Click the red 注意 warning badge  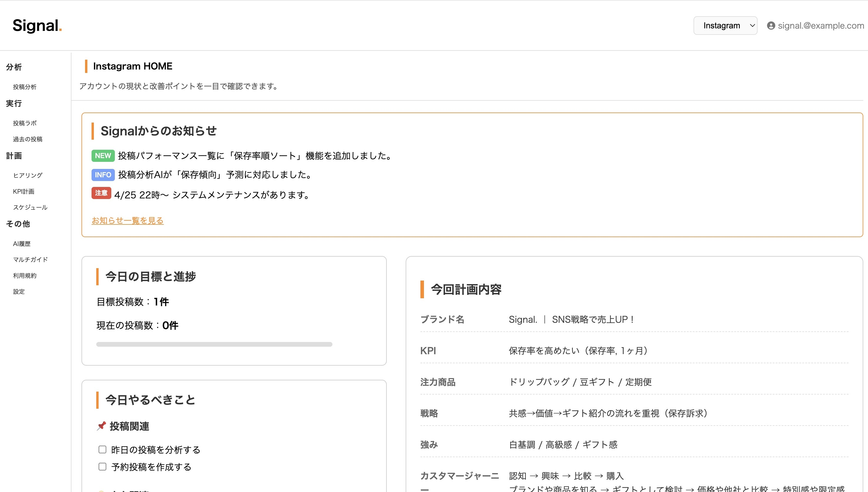[x=101, y=193]
